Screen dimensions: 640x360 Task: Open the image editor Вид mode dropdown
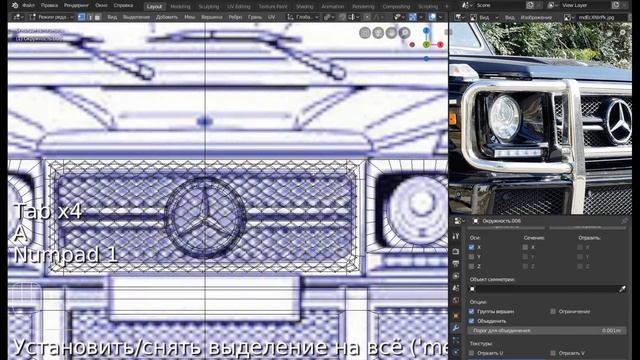click(x=485, y=17)
